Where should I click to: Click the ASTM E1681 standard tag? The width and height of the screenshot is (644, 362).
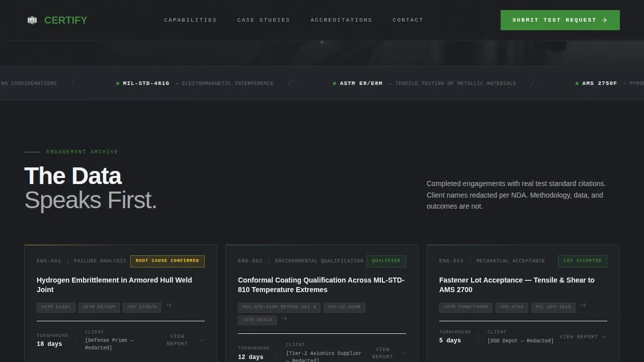(x=56, y=307)
